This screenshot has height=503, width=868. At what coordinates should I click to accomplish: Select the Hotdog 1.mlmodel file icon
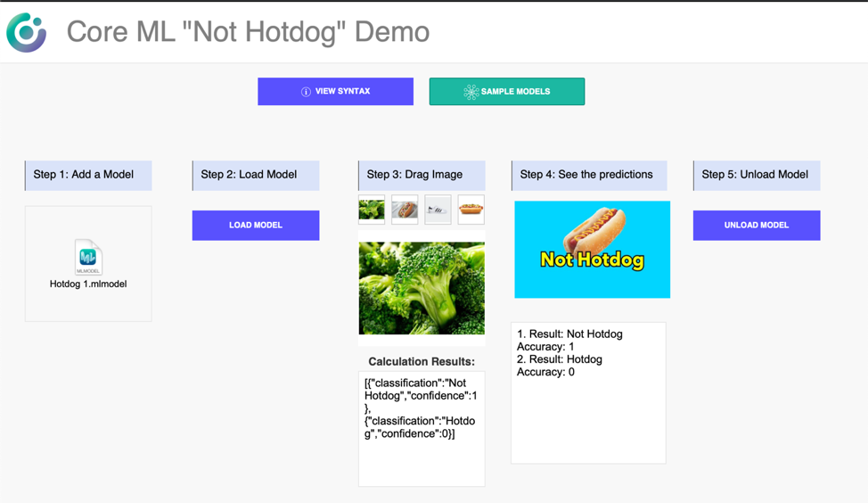tap(88, 257)
